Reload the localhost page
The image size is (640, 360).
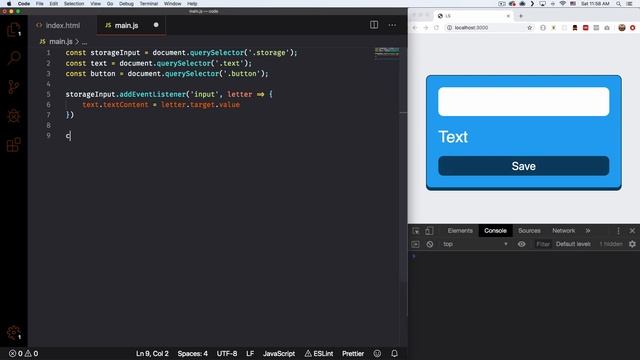point(436,28)
